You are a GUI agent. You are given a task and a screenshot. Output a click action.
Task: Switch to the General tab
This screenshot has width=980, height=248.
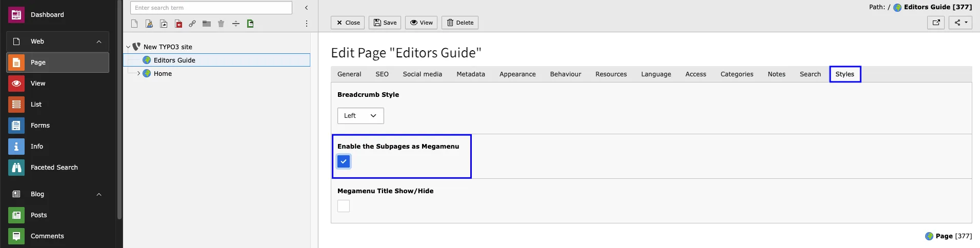click(x=349, y=74)
